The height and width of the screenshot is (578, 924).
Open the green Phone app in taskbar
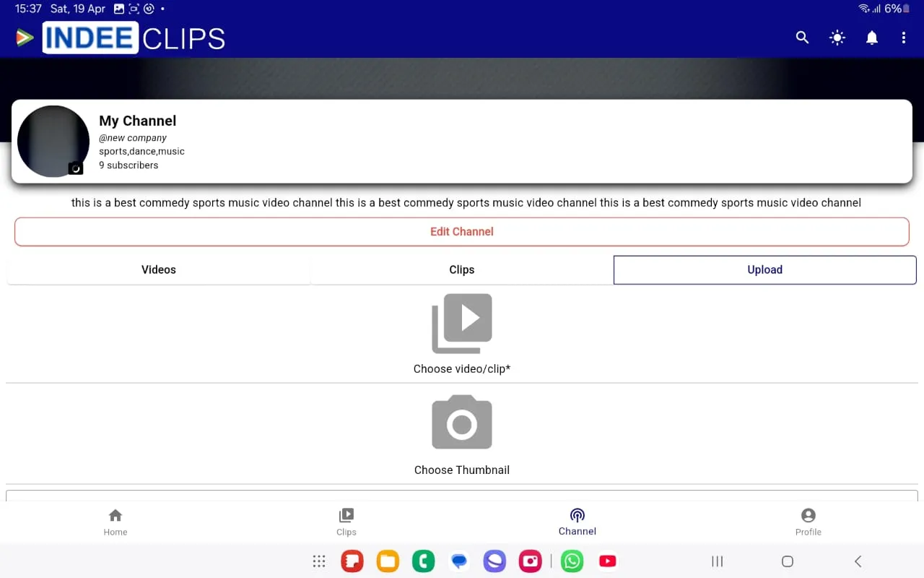pos(423,561)
